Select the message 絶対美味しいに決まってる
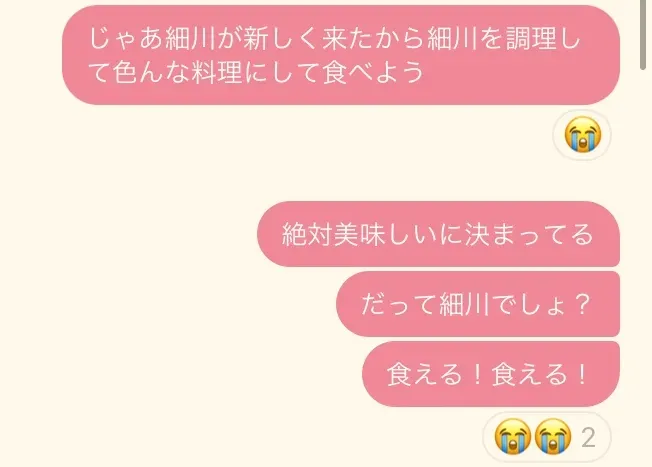 (x=438, y=234)
